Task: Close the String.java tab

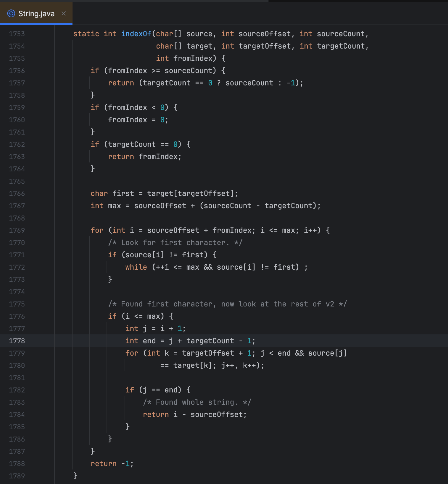Action: (x=63, y=13)
